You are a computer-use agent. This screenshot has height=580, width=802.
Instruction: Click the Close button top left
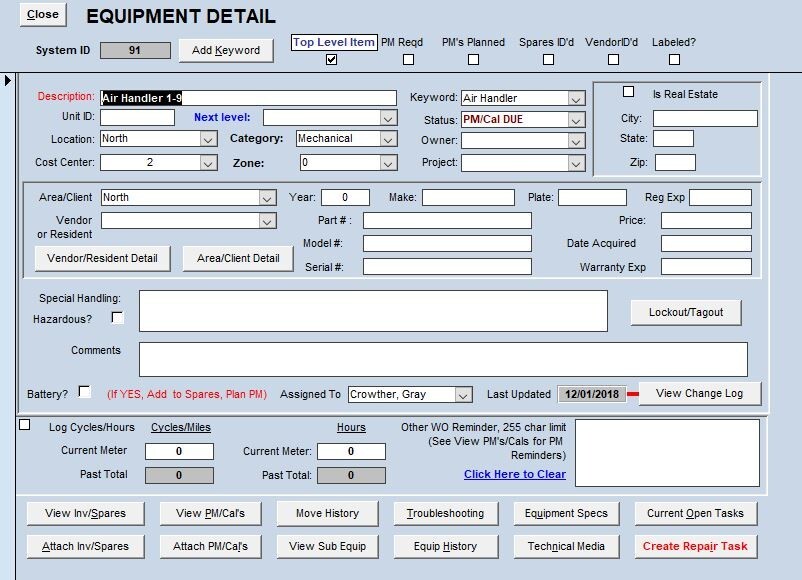pyautogui.click(x=41, y=14)
